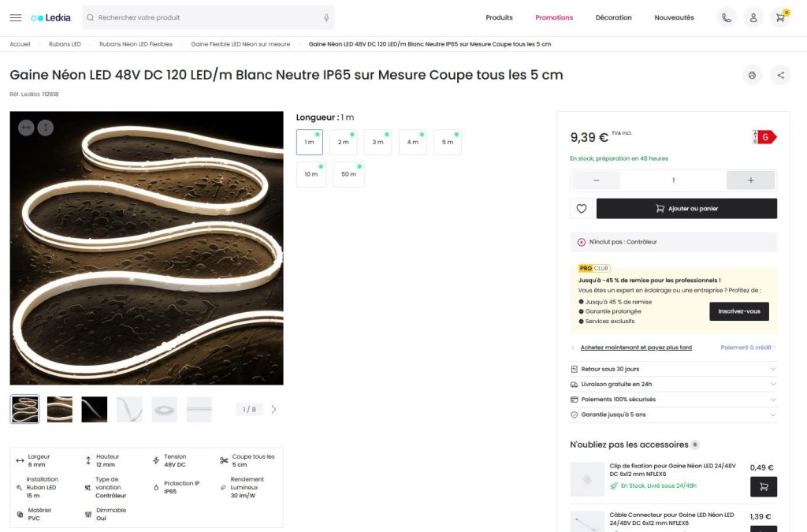Open the user account icon
This screenshot has width=807, height=532.
(x=753, y=17)
